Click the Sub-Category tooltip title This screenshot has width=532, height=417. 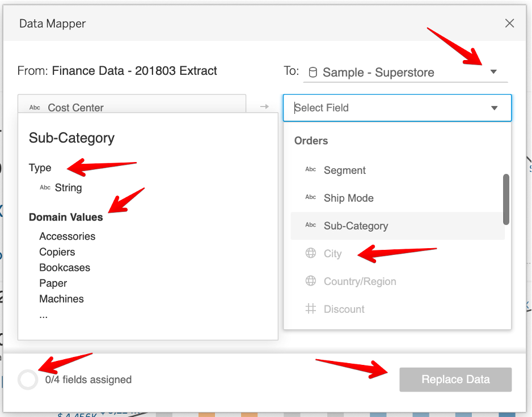pos(71,138)
